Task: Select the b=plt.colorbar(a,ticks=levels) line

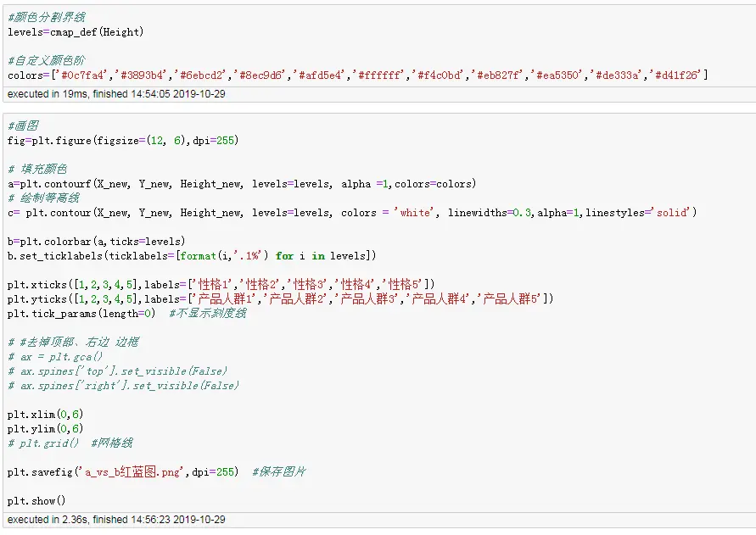Action: coord(96,242)
